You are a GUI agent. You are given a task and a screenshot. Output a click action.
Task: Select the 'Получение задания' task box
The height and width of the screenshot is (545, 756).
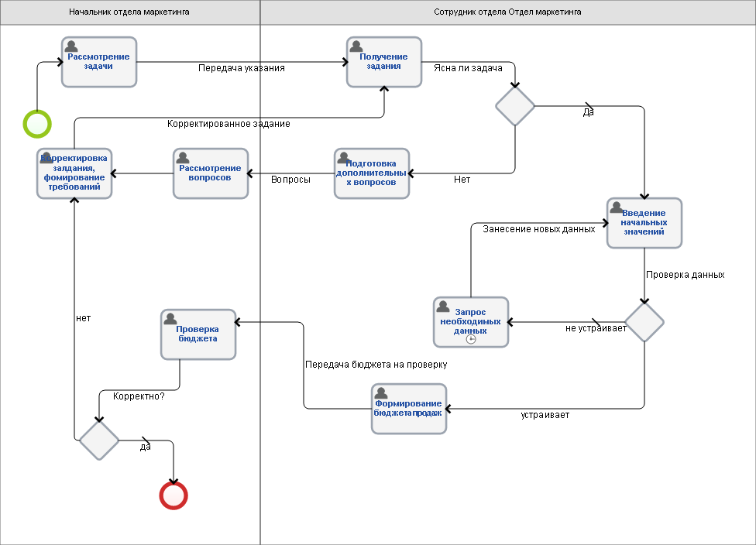tap(384, 62)
